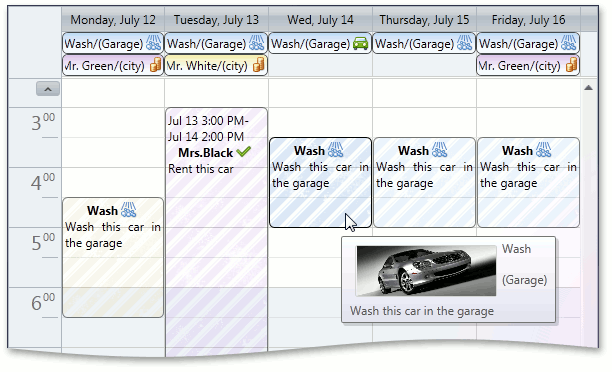Select the Thursday, July 15 column header

[424, 20]
